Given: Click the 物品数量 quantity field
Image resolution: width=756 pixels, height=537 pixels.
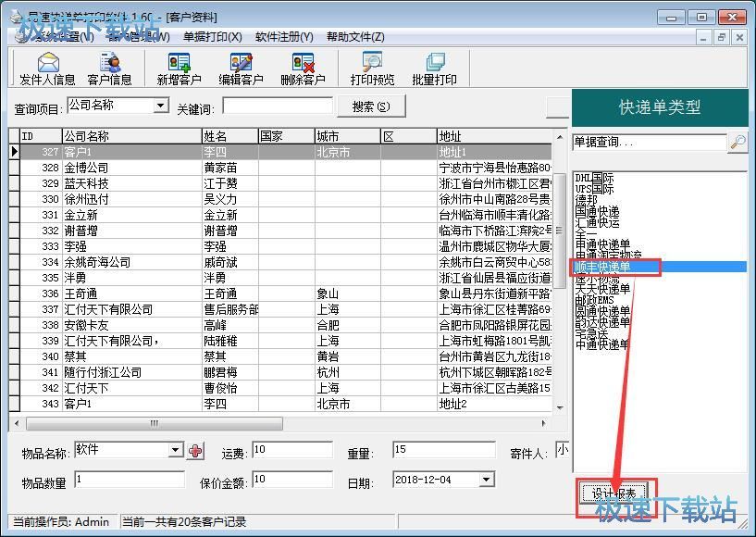Looking at the screenshot, I should point(130,480).
